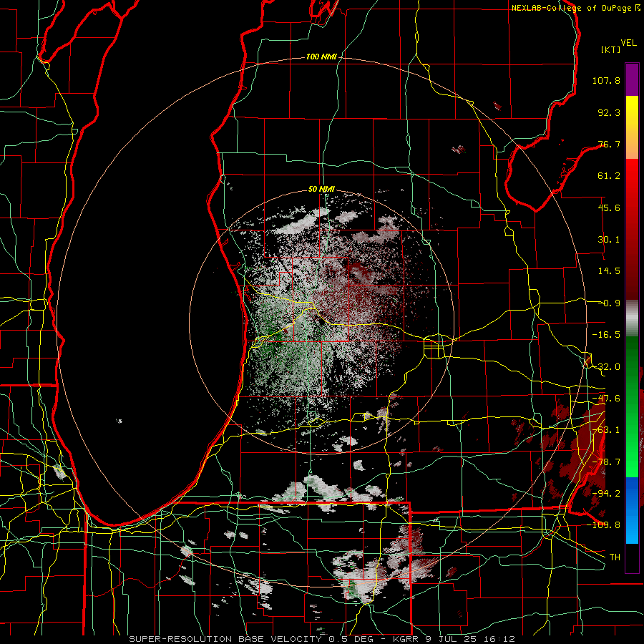The width and height of the screenshot is (644, 644).
Task: Click the 107.8 velocity scale value
Action: (606, 80)
